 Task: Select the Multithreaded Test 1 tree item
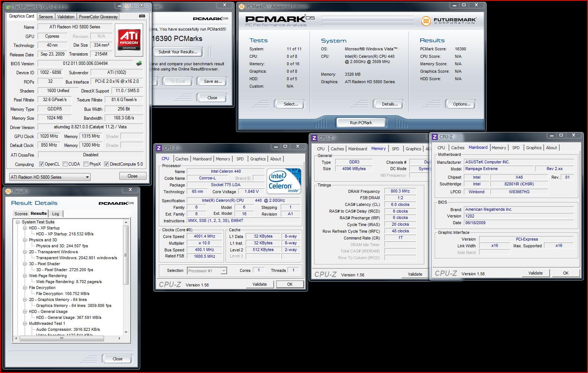[x=47, y=323]
